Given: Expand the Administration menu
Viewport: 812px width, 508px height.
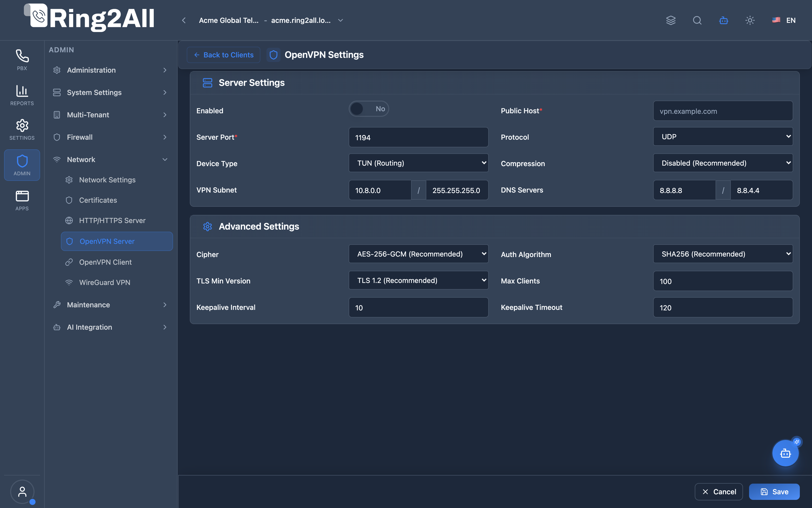Looking at the screenshot, I should 111,70.
